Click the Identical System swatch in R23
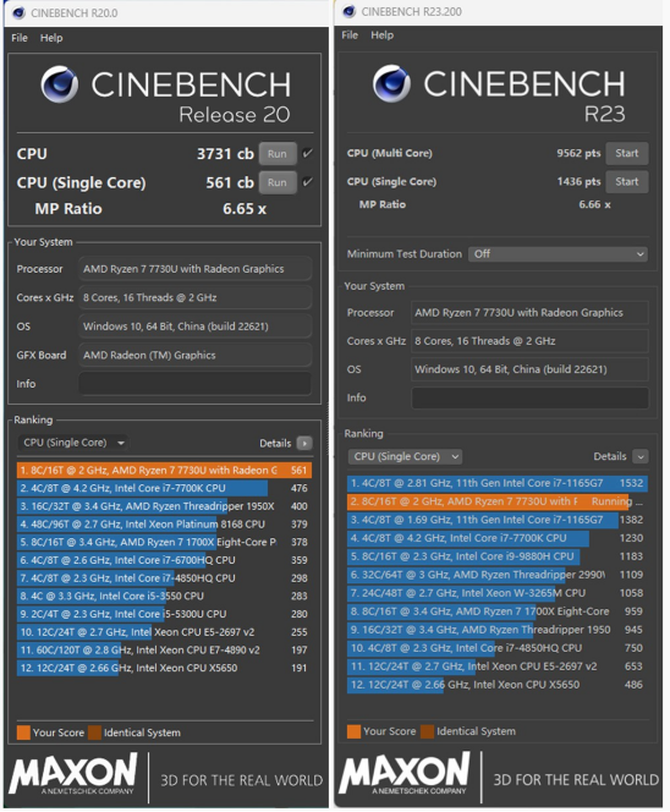The height and width of the screenshot is (812, 670). point(427,731)
